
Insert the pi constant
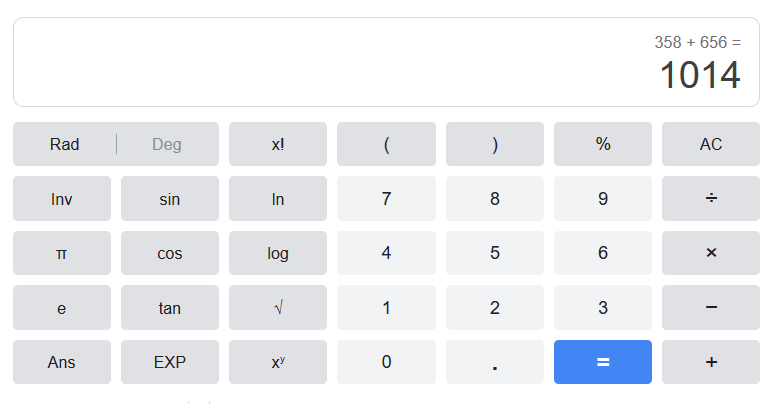62,253
